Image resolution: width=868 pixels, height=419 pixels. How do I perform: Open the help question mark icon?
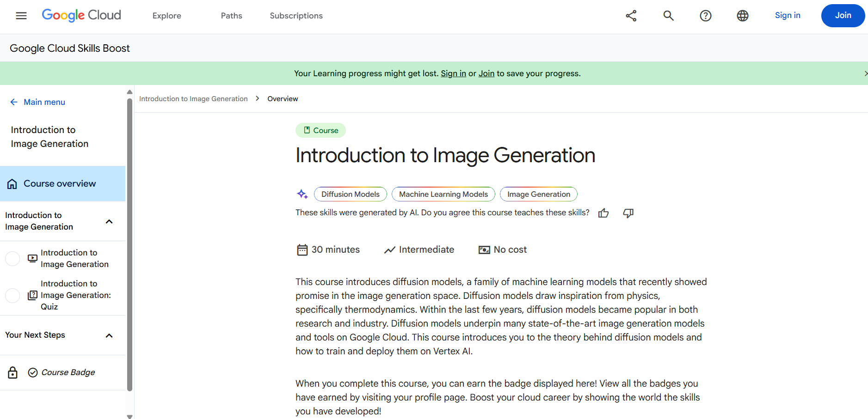coord(706,16)
